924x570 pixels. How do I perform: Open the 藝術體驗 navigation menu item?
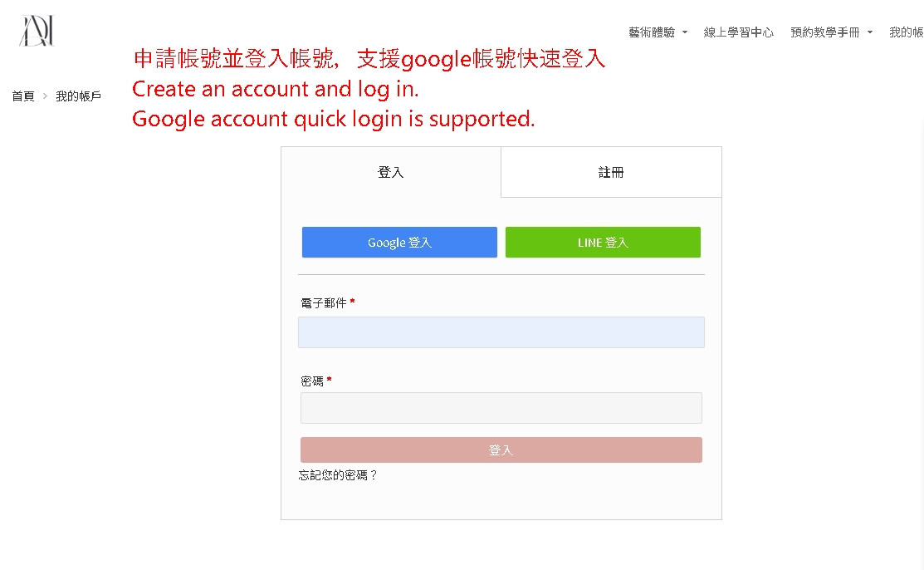point(652,32)
